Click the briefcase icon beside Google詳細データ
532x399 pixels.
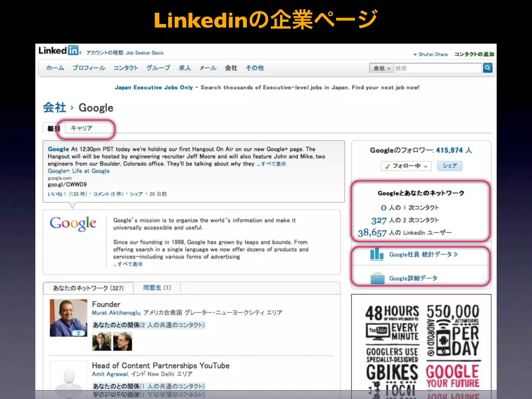[377, 278]
